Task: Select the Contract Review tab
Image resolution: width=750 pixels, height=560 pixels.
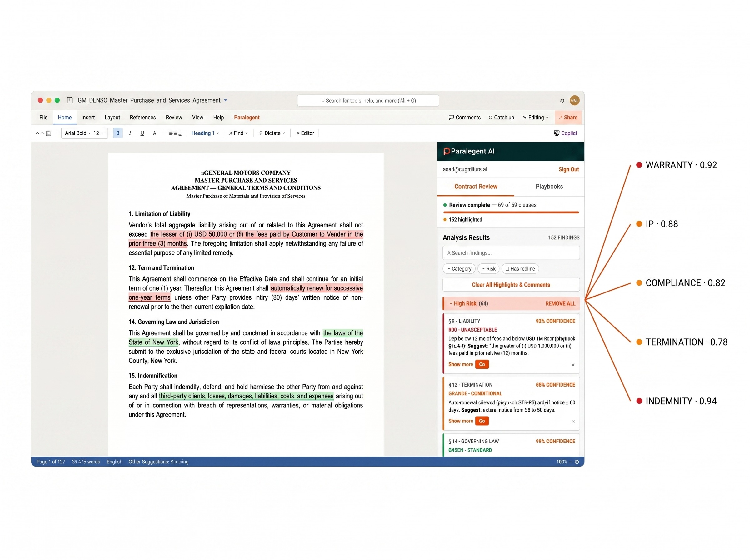Action: coord(476,187)
